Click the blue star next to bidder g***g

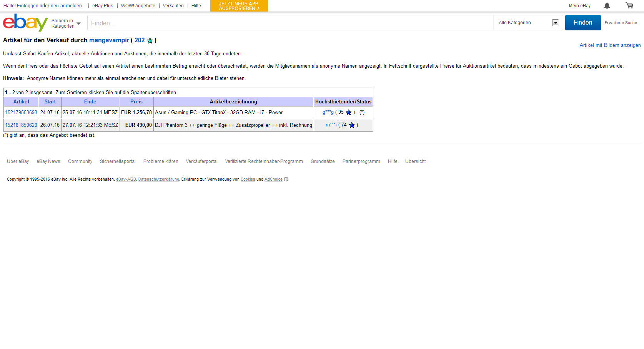(x=349, y=113)
